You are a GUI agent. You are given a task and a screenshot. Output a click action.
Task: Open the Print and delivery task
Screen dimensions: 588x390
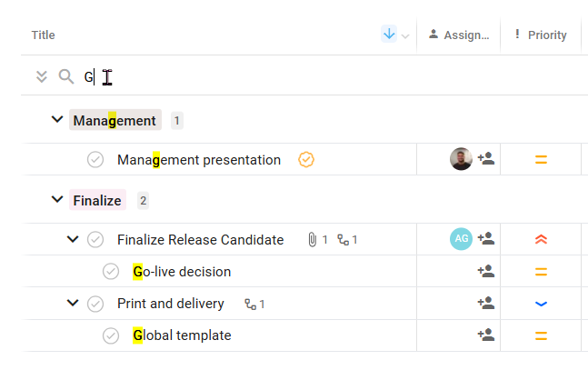pyautogui.click(x=171, y=304)
